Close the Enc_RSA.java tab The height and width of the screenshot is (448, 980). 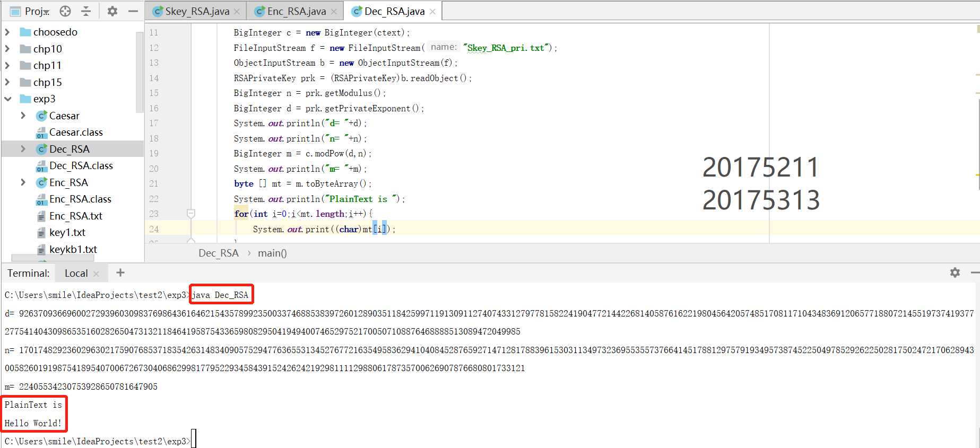334,12
